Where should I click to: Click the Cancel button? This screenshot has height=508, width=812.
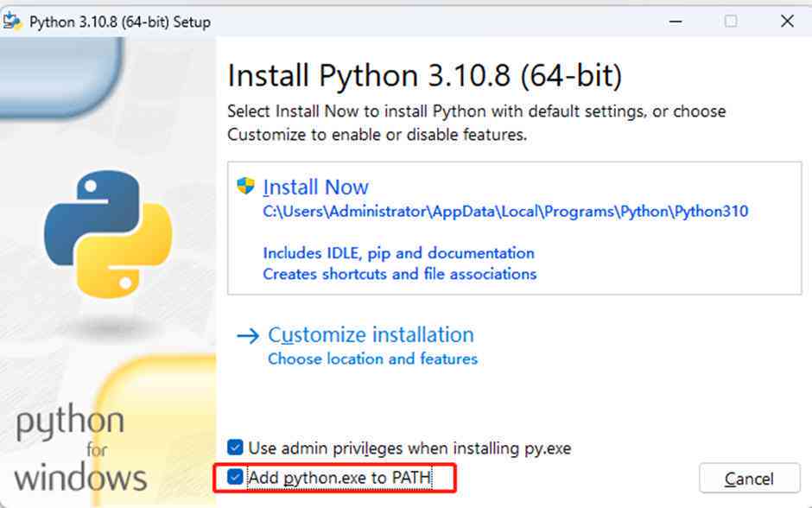pos(749,479)
